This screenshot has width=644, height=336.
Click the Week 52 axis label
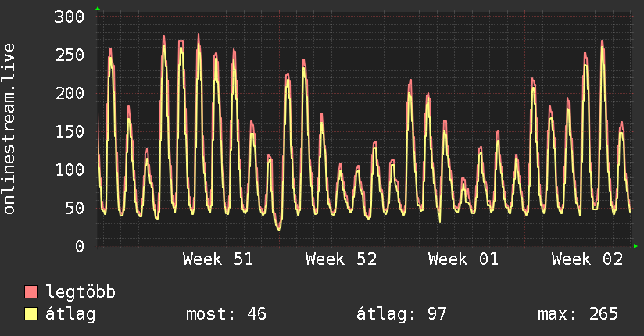click(342, 259)
